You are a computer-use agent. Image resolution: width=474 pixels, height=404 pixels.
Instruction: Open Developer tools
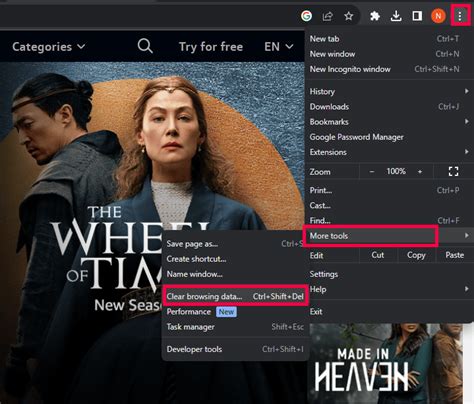pos(235,349)
